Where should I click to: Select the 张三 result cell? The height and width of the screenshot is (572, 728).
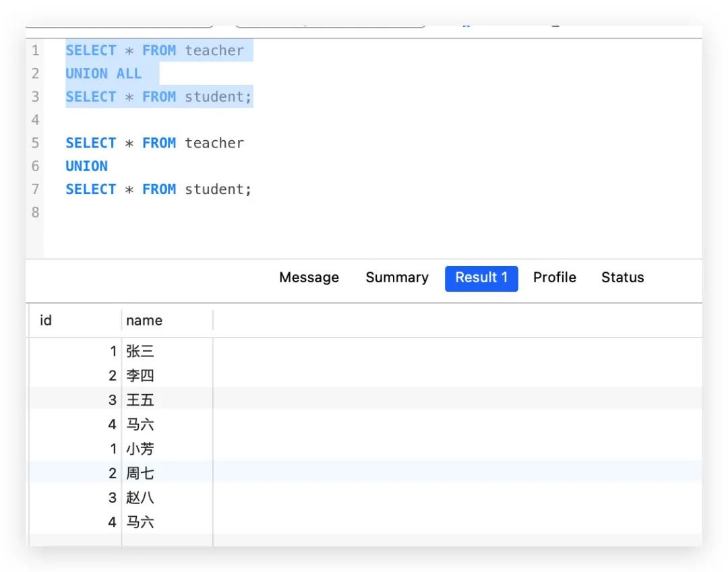pos(140,351)
